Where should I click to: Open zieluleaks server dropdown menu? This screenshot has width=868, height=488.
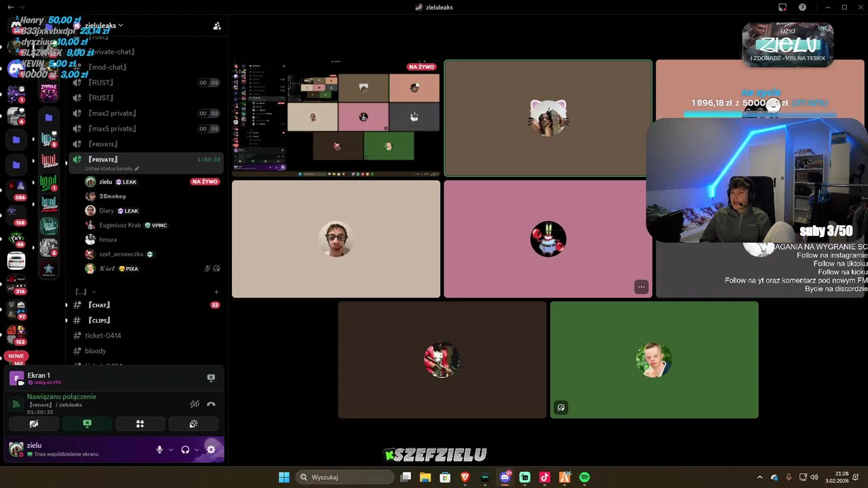103,25
